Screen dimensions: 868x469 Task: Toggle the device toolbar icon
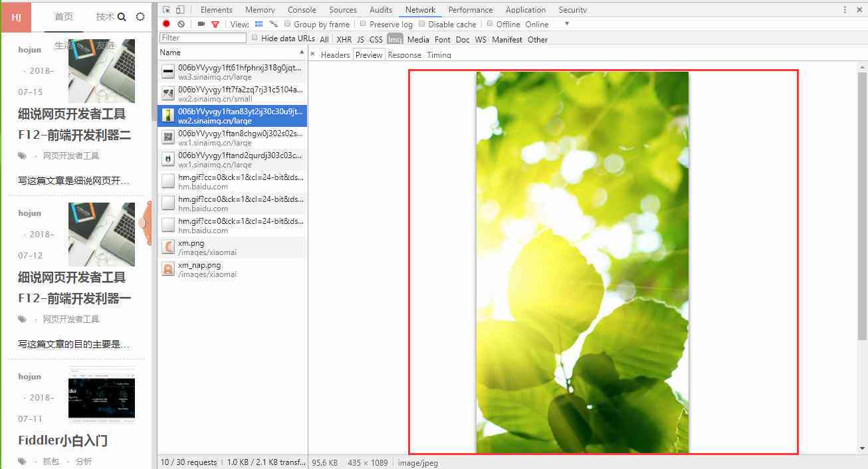pyautogui.click(x=179, y=10)
